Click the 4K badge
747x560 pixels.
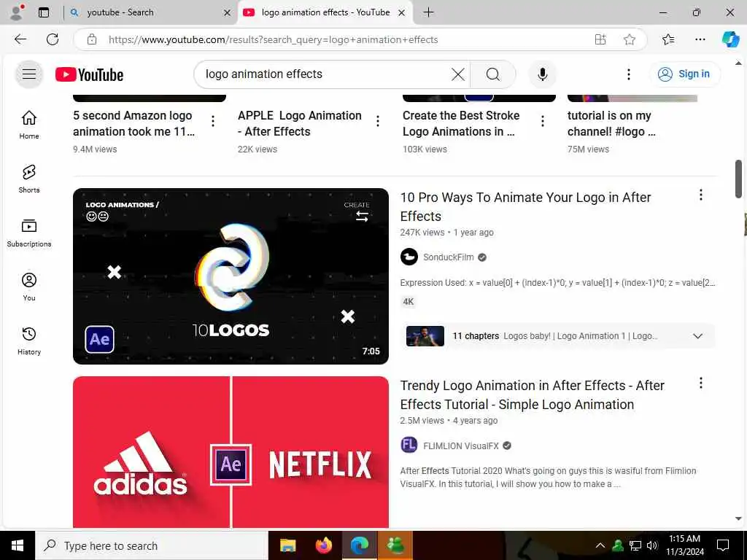point(409,301)
